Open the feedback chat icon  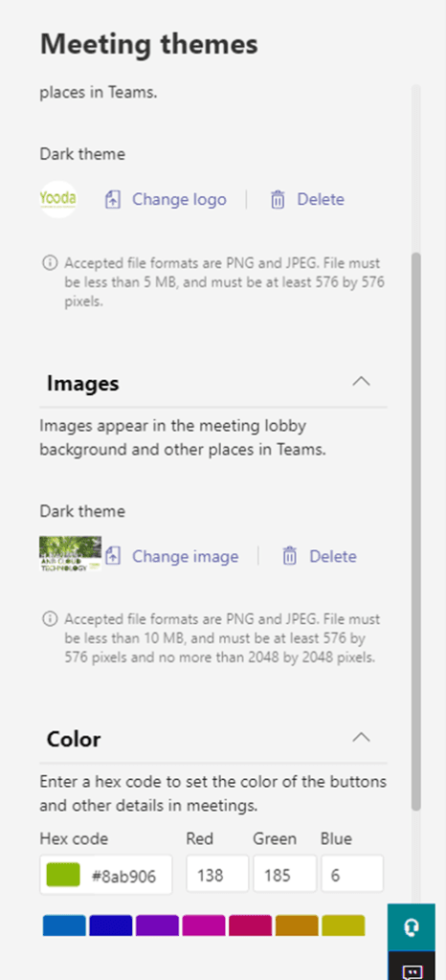click(411, 967)
